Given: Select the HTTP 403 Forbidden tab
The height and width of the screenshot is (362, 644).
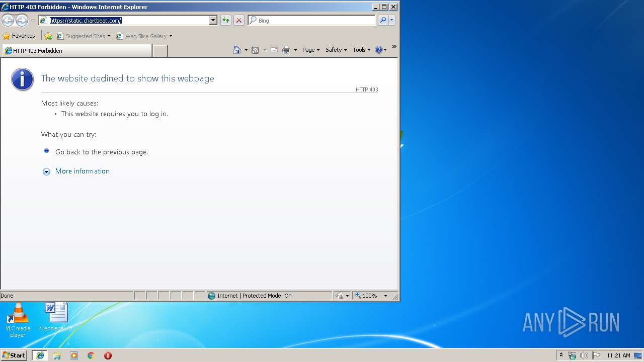Looking at the screenshot, I should (76, 51).
